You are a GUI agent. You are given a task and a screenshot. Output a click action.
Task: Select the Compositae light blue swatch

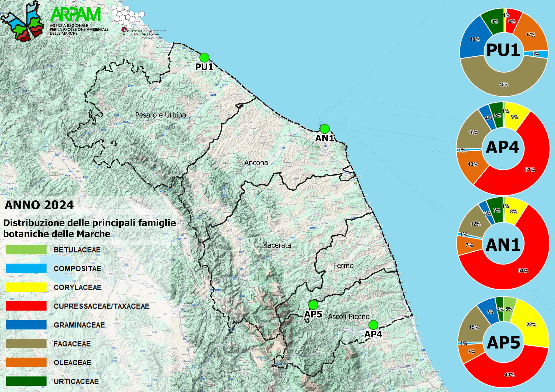[26, 268]
